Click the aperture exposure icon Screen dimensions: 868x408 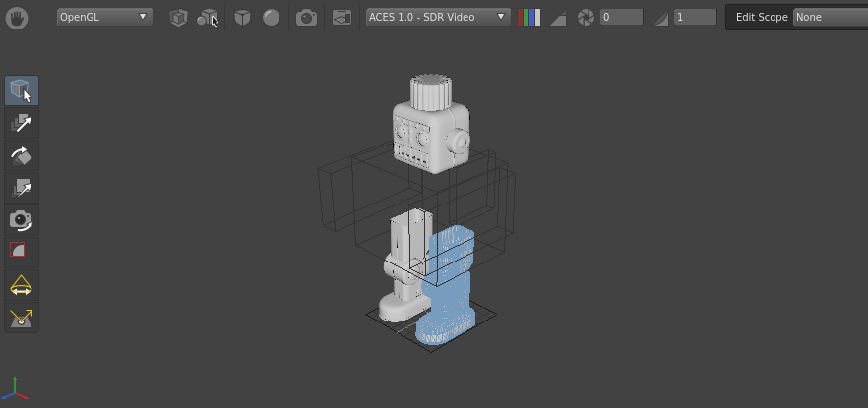[586, 18]
